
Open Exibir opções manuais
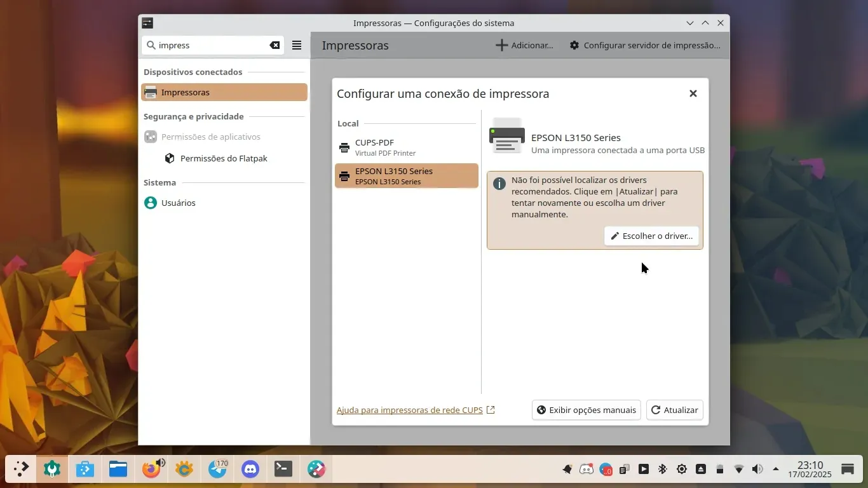click(586, 410)
